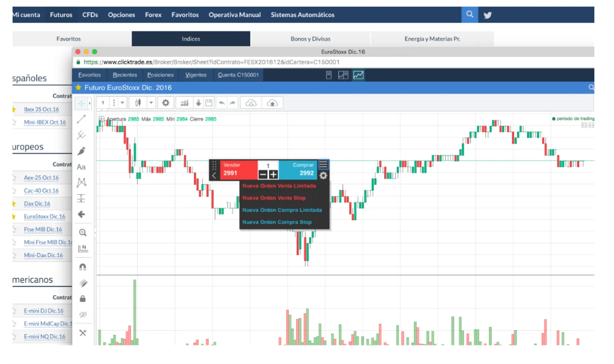This screenshot has height=364, width=614.
Task: Click the left arrow marker tool
Action: pyautogui.click(x=81, y=214)
